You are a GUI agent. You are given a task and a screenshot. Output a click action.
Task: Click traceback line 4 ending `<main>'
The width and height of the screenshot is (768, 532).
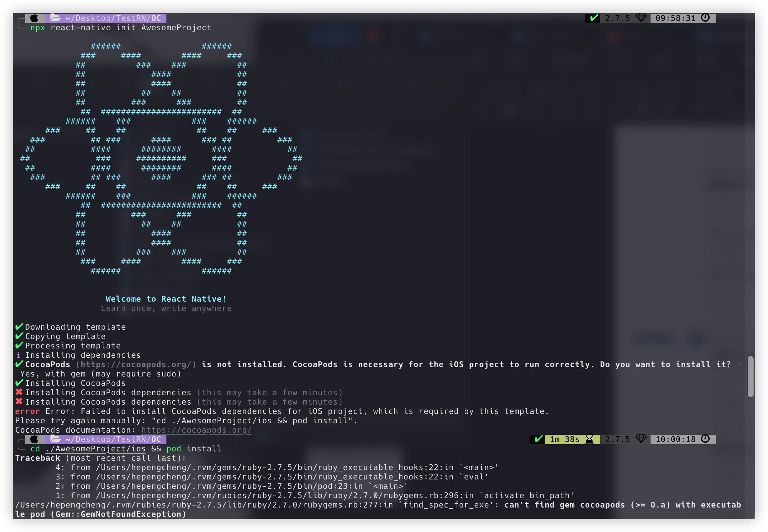click(277, 468)
